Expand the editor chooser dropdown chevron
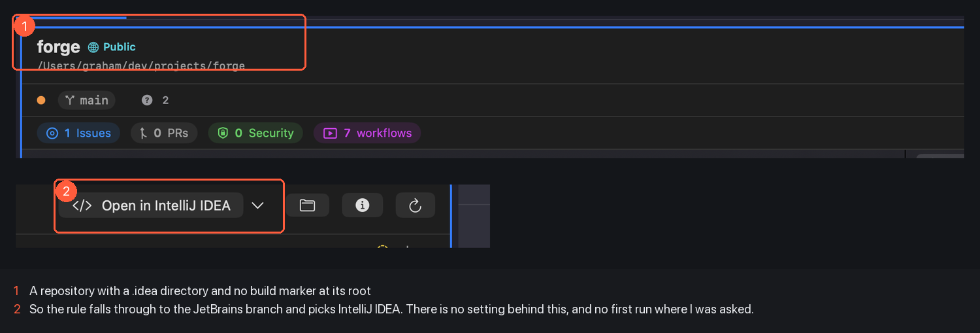This screenshot has width=980, height=333. click(x=258, y=205)
